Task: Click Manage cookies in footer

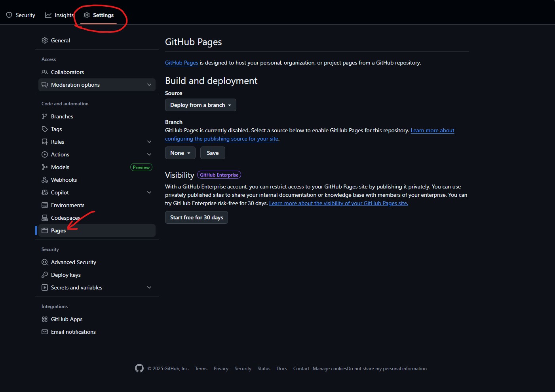Action: point(330,369)
